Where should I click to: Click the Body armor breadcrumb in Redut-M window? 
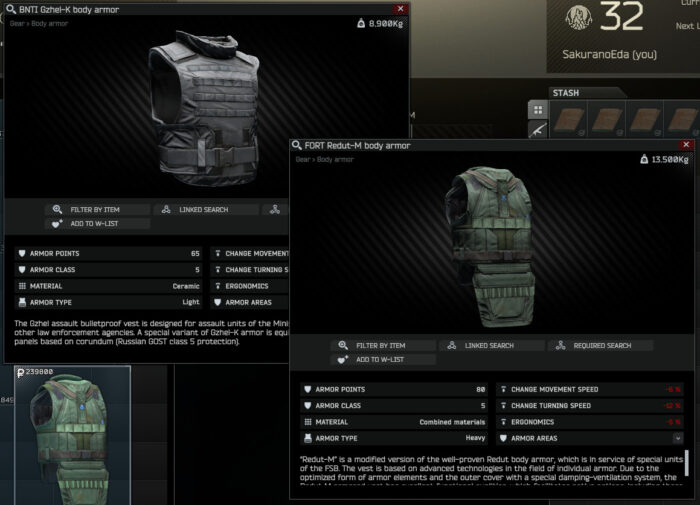[335, 159]
